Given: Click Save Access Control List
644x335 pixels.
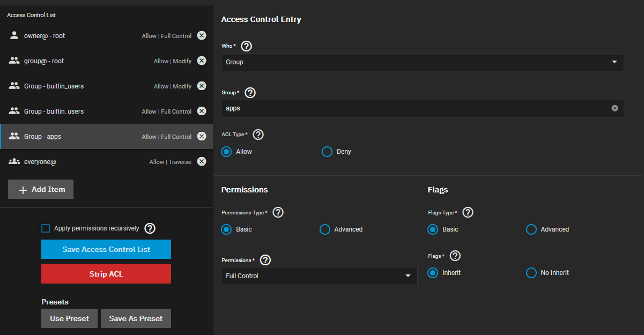Looking at the screenshot, I should coord(106,249).
